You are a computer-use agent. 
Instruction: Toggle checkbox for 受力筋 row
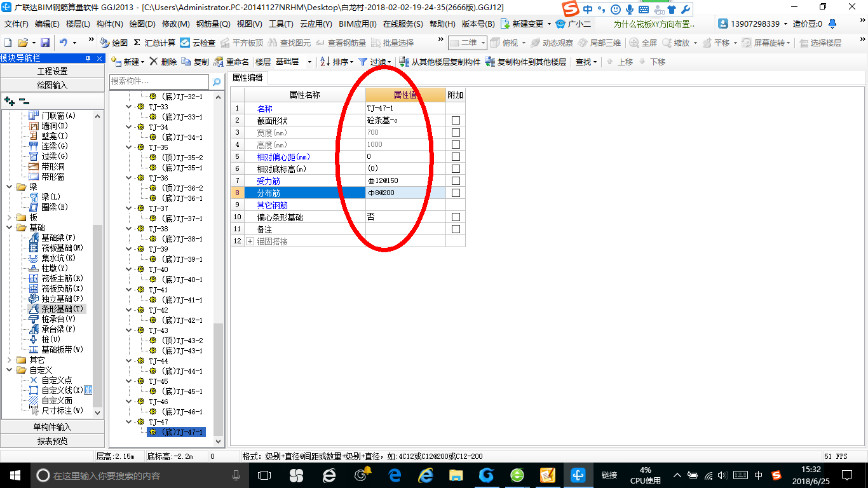coord(456,181)
